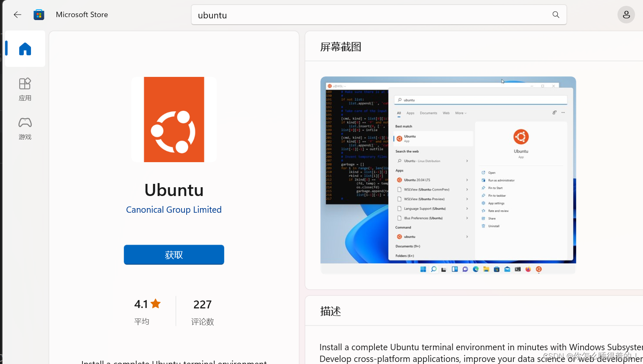Open the 游戏 section from the sidebar
Viewport: 643px width, 364px height.
pos(25,128)
